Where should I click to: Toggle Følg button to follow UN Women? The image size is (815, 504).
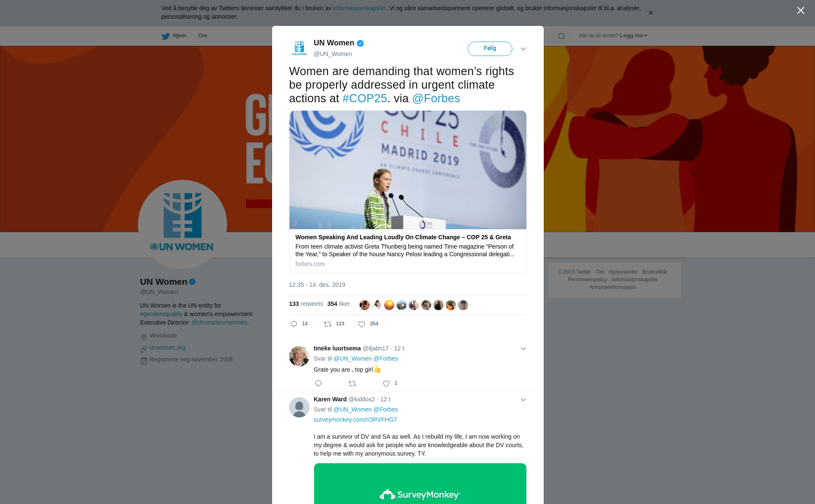[x=490, y=49]
